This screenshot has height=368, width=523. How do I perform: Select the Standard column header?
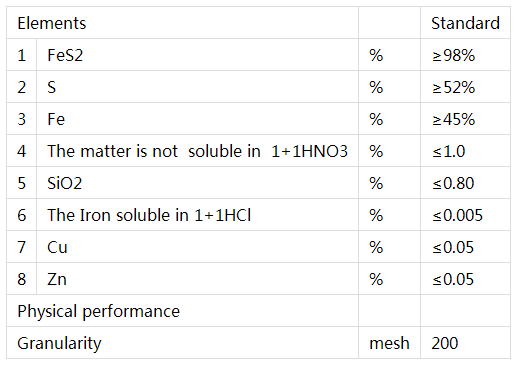tap(465, 23)
